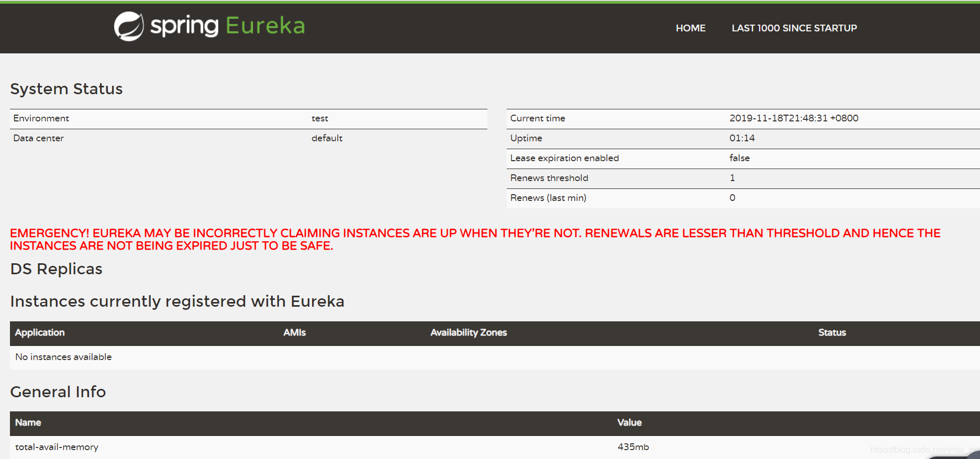980x459 pixels.
Task: Select the uptime value 01:14
Action: tap(742, 138)
